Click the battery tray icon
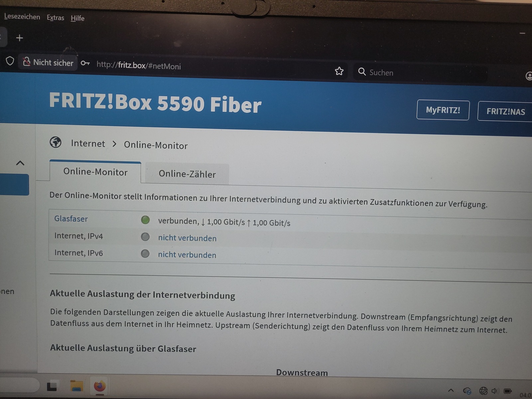The width and height of the screenshot is (532, 399). [x=507, y=391]
